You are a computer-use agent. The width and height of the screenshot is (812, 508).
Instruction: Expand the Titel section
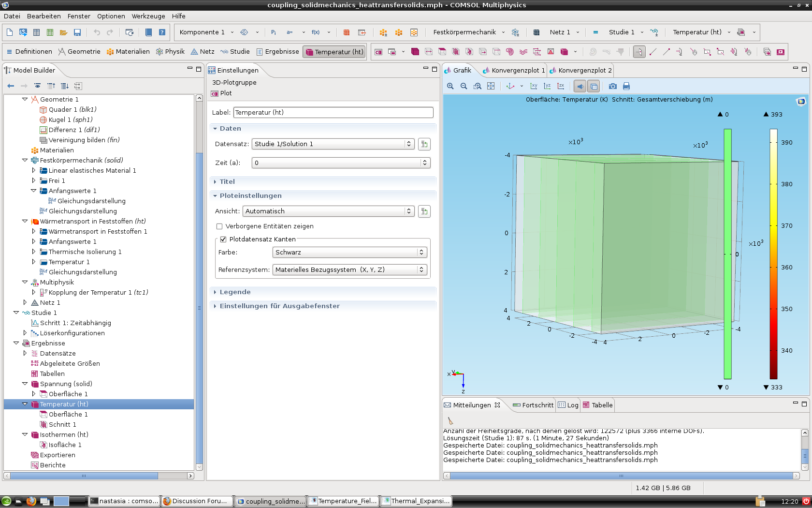click(227, 182)
